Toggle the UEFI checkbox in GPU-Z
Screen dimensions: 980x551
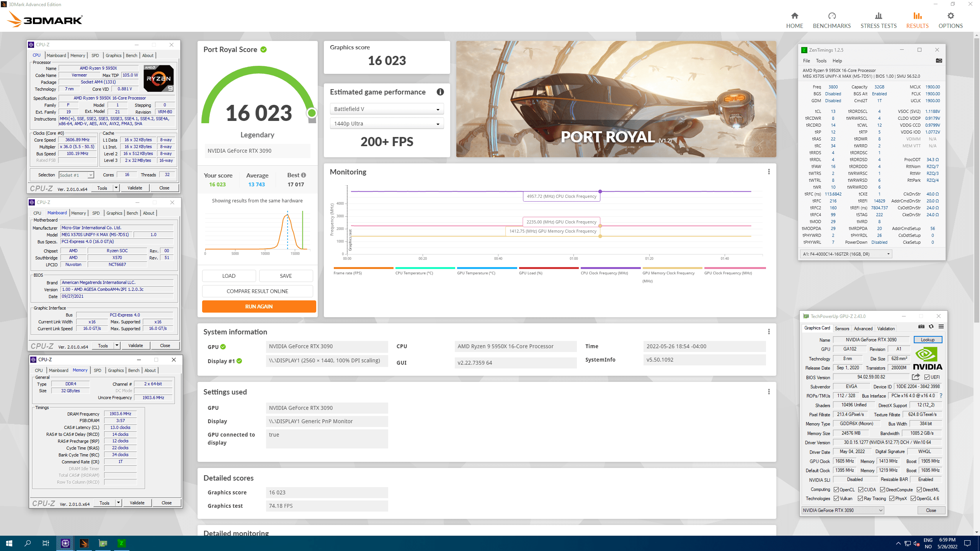point(926,377)
